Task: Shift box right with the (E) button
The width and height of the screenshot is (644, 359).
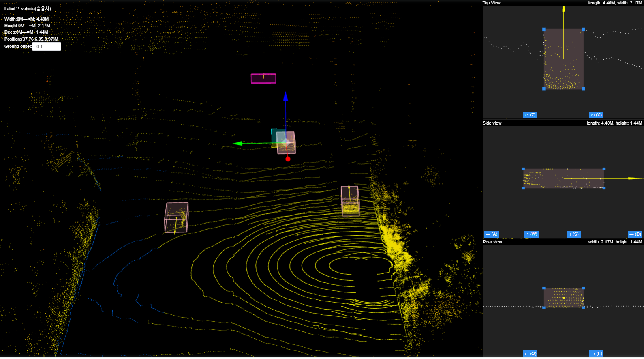Action: click(x=596, y=353)
